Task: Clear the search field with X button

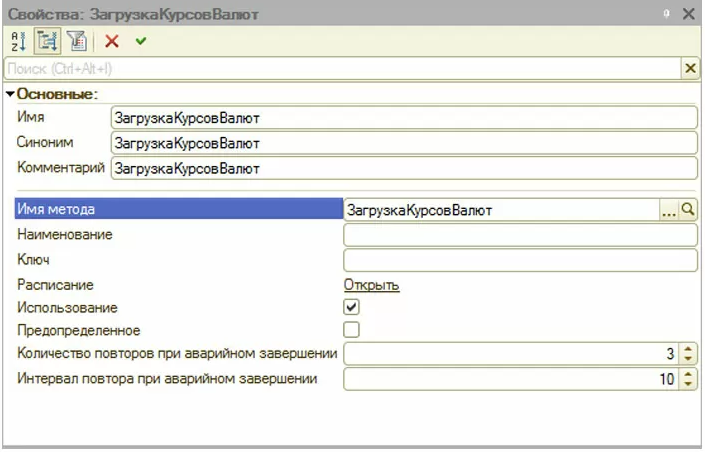Action: [x=690, y=68]
